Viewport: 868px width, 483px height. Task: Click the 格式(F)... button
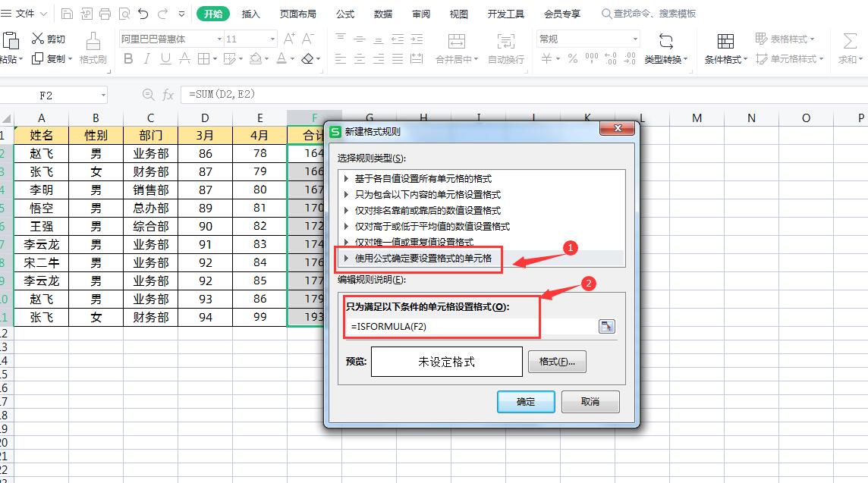(x=557, y=362)
